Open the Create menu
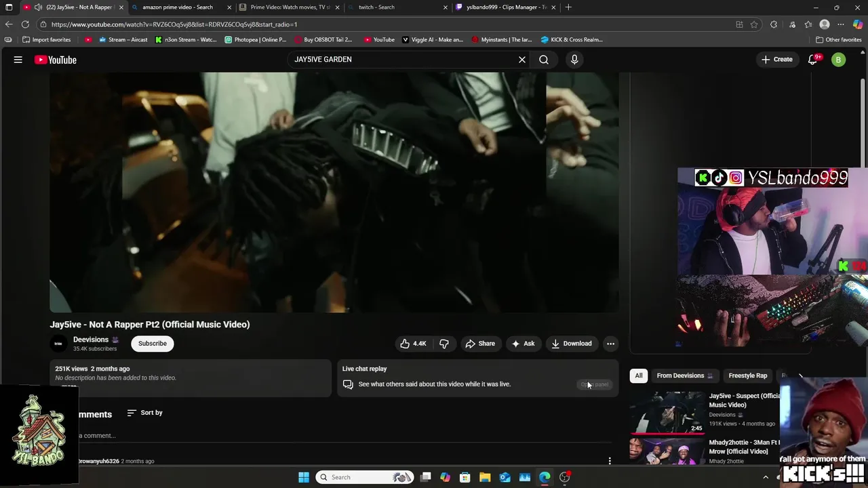The image size is (868, 488). pyautogui.click(x=776, y=60)
